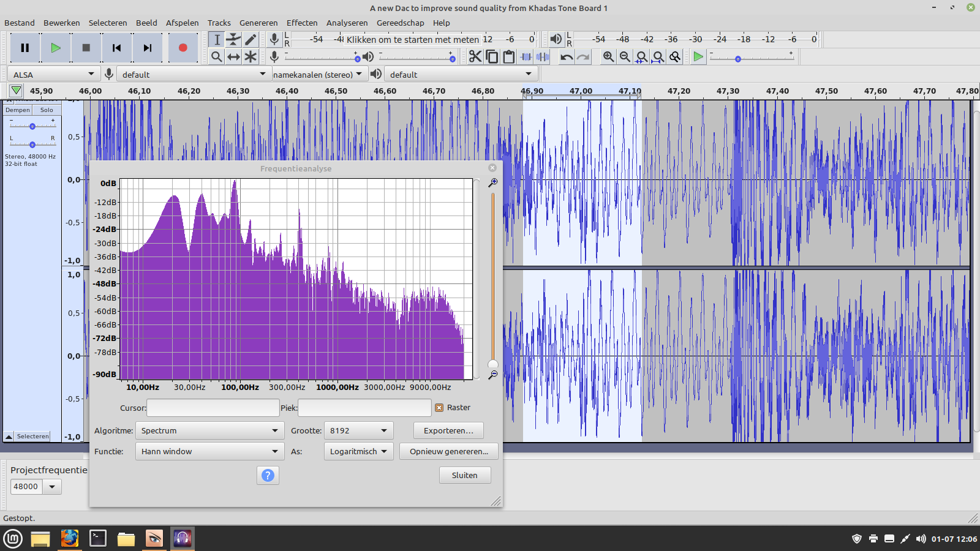Paste audio with the clipboard icon

coord(508,57)
